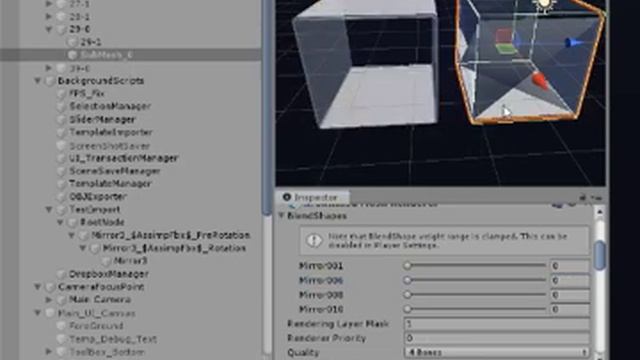Expand the Toolbox_Bottom item
The width and height of the screenshot is (640, 360).
[x=49, y=351]
